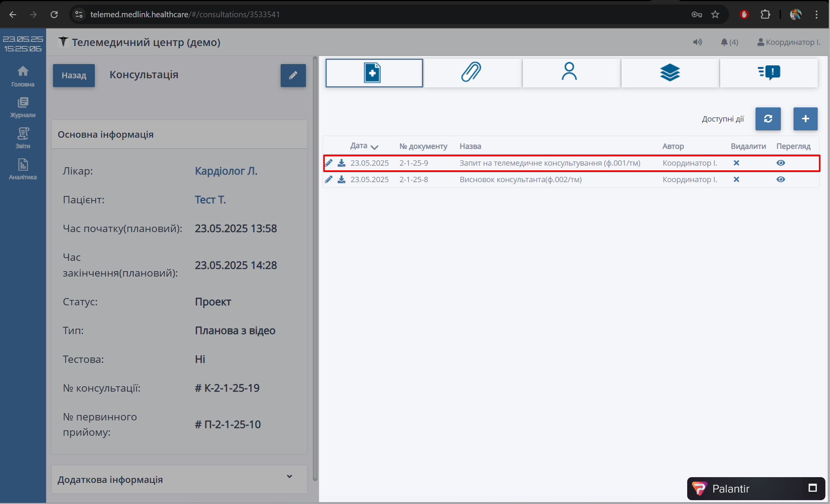Delete the Висновок консультанта document

click(x=736, y=180)
